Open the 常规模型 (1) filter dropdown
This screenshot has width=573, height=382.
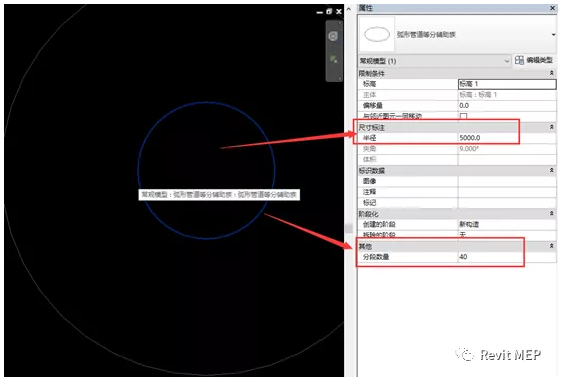[506, 61]
